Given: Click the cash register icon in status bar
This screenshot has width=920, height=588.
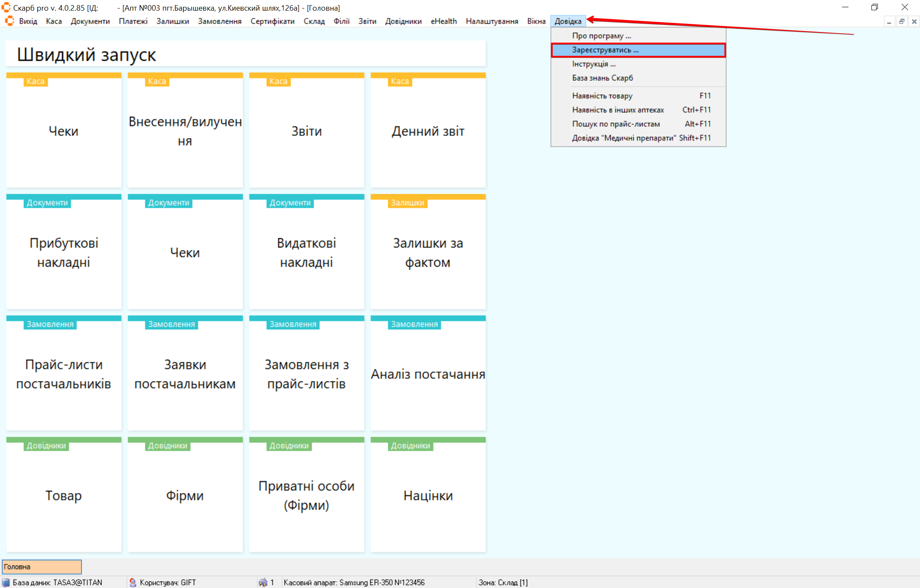Looking at the screenshot, I should click(263, 582).
